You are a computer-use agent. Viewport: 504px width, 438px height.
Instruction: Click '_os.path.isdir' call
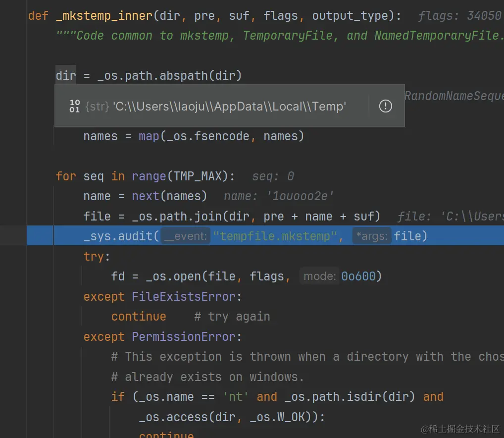click(x=333, y=397)
